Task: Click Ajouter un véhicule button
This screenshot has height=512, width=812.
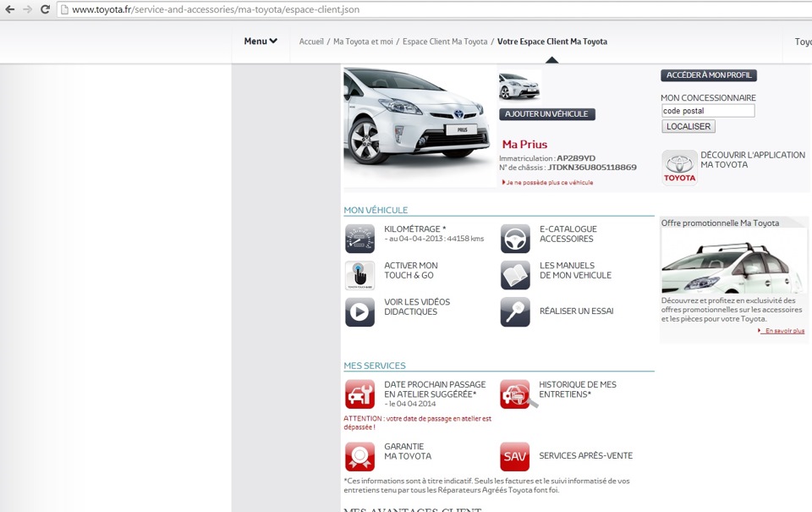Action: 547,114
